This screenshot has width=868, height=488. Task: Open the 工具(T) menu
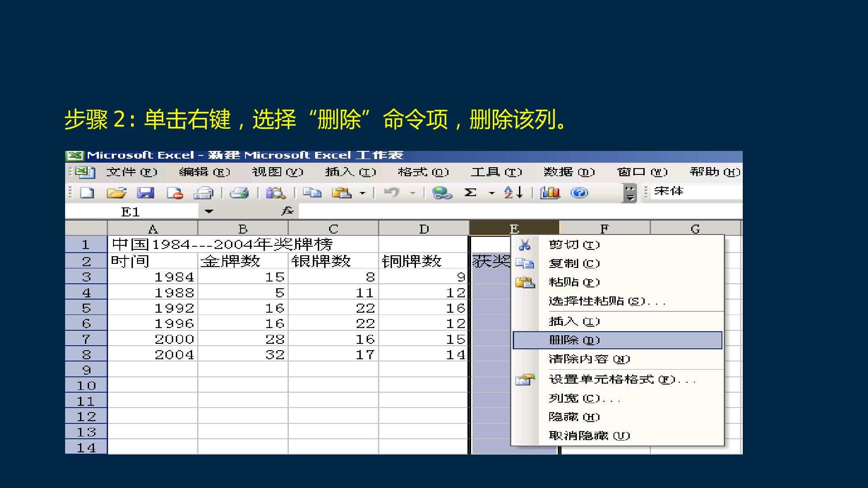tap(496, 172)
